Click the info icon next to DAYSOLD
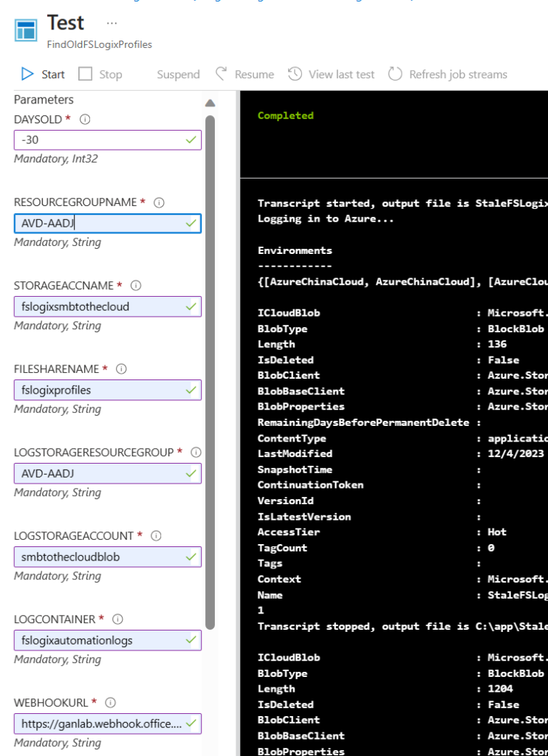 click(x=85, y=119)
